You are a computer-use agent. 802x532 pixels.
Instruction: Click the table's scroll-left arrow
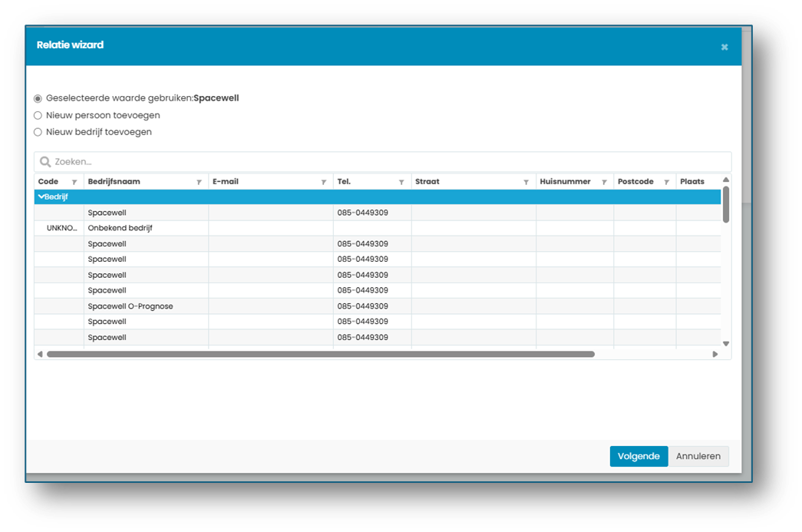(40, 354)
